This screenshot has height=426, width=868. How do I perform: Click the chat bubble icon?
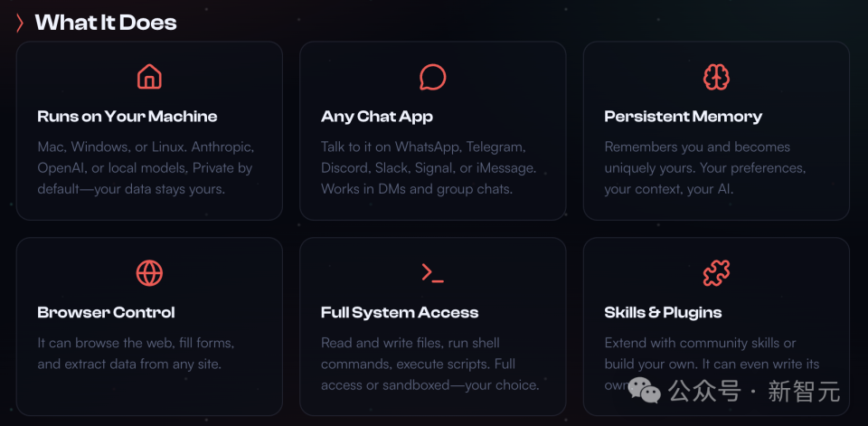tap(433, 77)
